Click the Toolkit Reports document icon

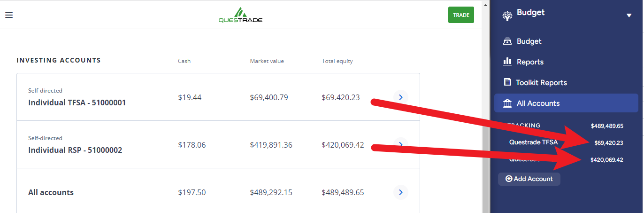pos(507,82)
